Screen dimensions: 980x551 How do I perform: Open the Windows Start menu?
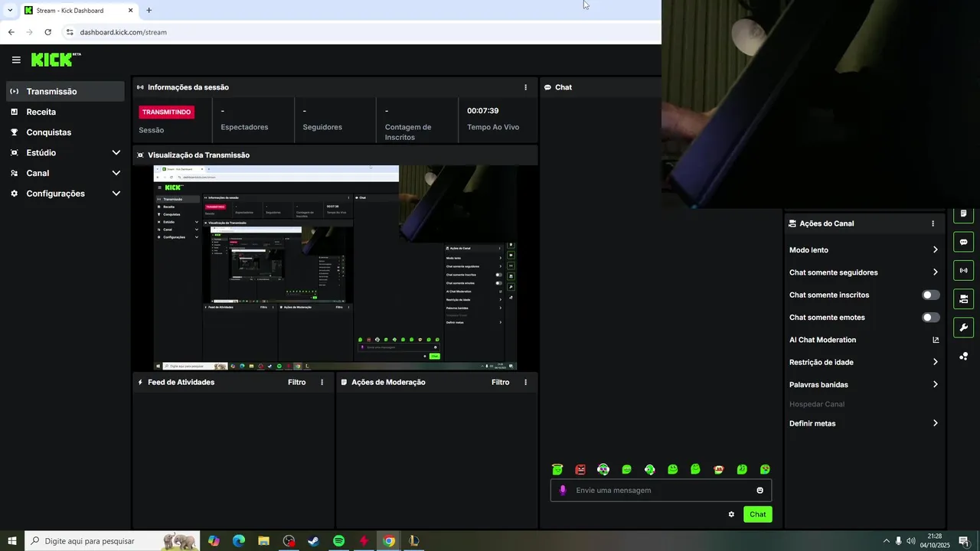[12, 541]
